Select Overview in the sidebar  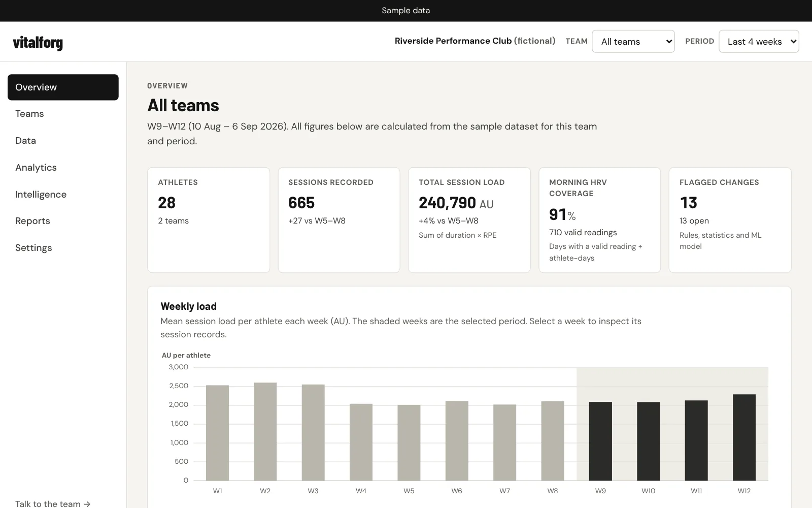[x=63, y=87]
